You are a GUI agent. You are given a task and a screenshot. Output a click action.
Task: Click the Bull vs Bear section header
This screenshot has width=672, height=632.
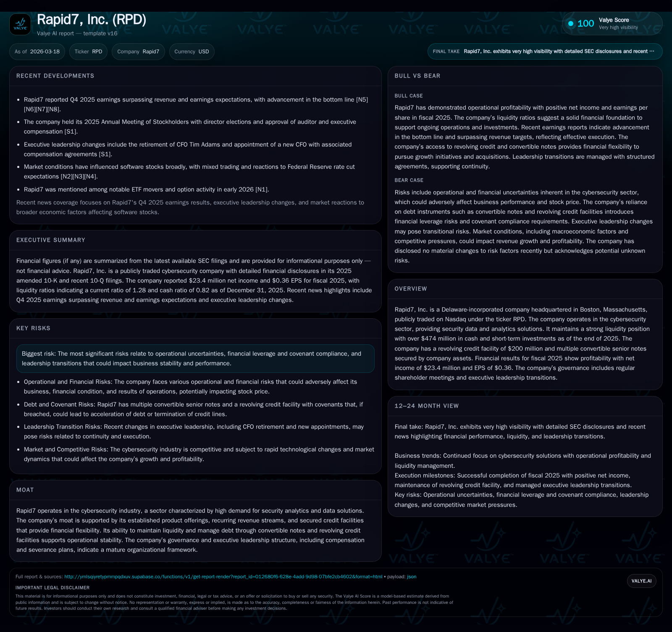click(x=417, y=76)
